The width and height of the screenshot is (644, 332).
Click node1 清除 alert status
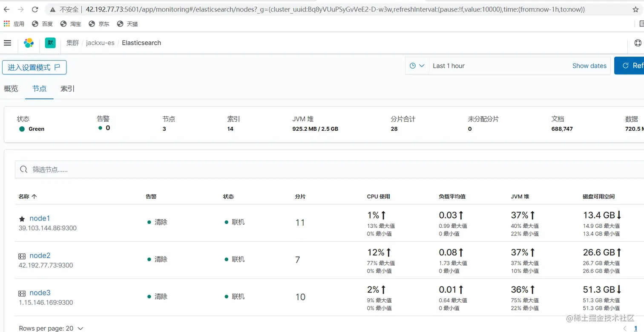point(157,222)
